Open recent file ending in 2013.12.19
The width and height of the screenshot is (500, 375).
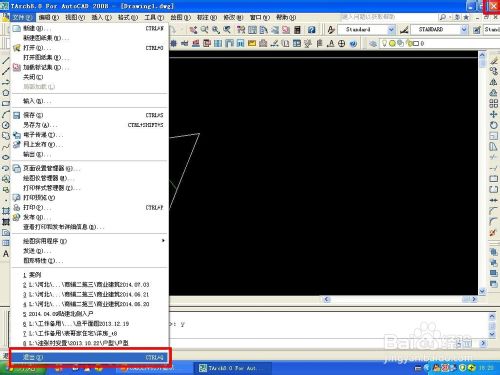(x=89, y=324)
